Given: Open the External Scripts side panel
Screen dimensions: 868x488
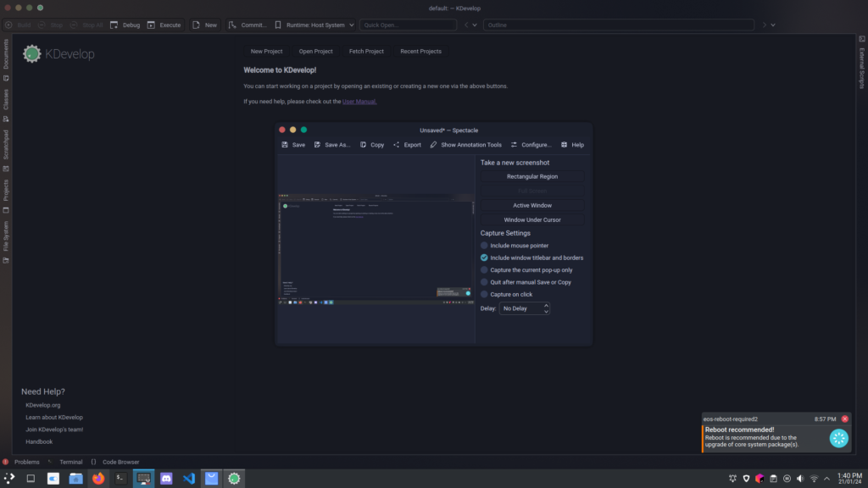Looking at the screenshot, I should 862,63.
